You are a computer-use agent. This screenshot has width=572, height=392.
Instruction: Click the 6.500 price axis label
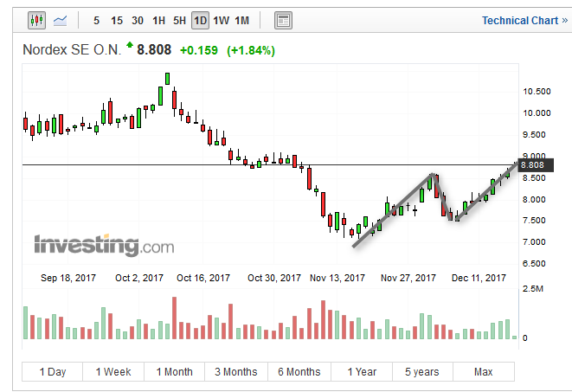[534, 263]
